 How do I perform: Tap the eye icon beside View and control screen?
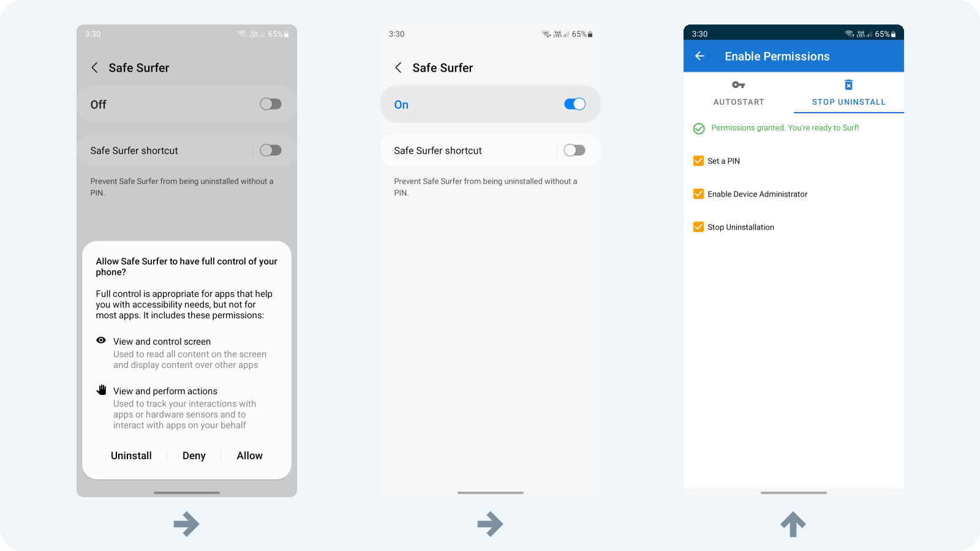coord(101,340)
